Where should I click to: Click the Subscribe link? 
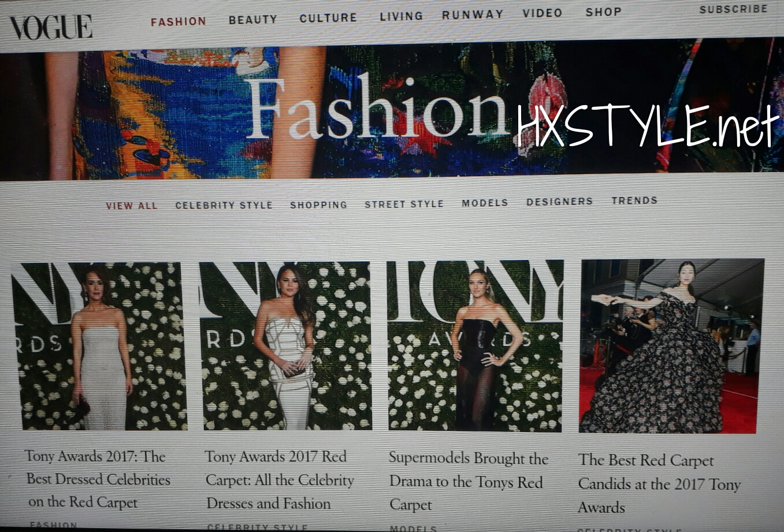click(733, 9)
